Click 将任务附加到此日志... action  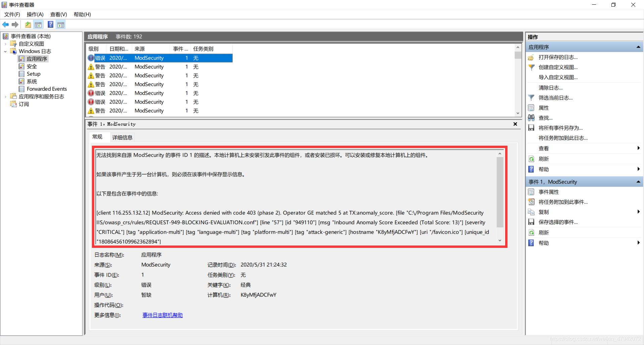(x=563, y=138)
